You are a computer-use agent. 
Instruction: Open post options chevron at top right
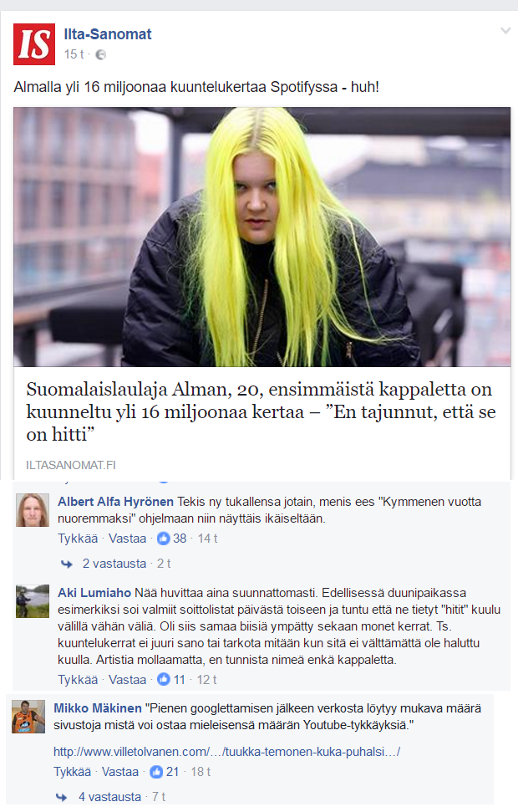(x=505, y=31)
